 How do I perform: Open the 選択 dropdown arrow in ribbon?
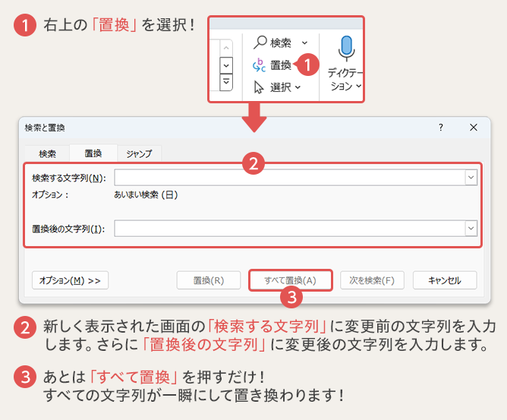[298, 87]
